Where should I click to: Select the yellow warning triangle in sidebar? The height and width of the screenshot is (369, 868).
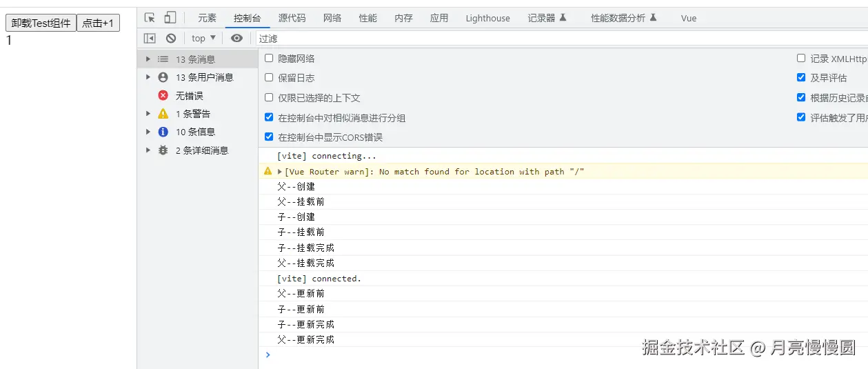(163, 114)
